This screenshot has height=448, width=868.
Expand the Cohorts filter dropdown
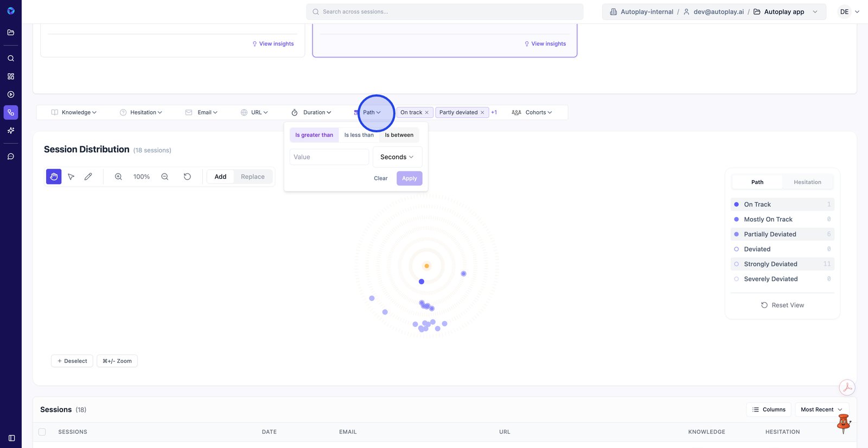click(x=532, y=113)
